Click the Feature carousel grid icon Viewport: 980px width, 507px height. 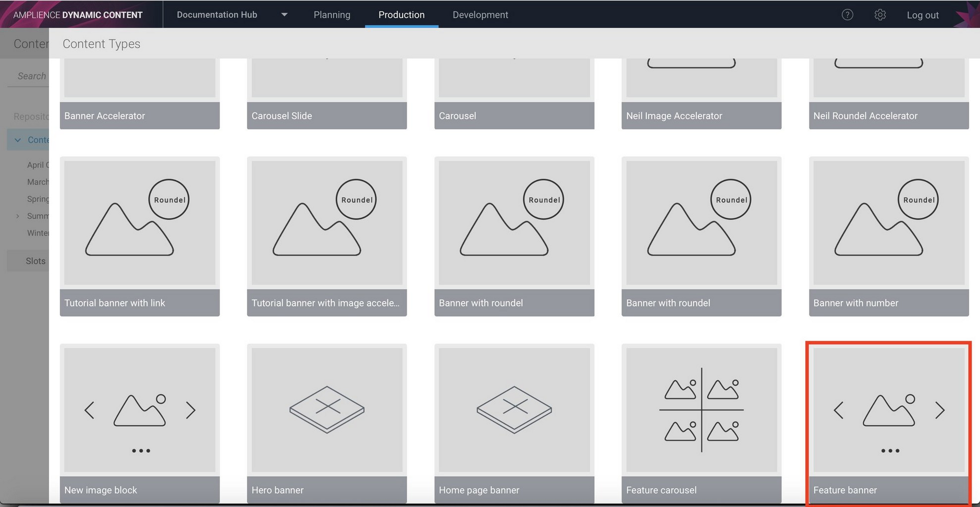coord(701,410)
